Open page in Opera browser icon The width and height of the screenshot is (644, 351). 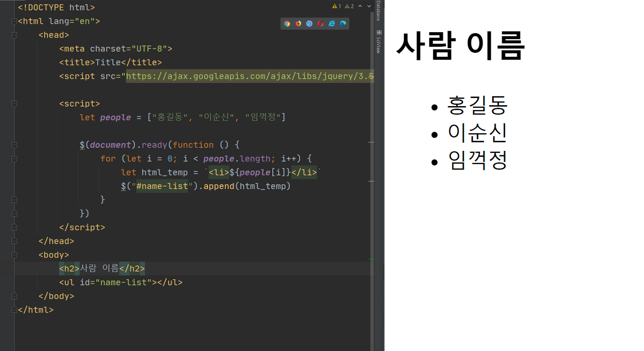pyautogui.click(x=320, y=24)
